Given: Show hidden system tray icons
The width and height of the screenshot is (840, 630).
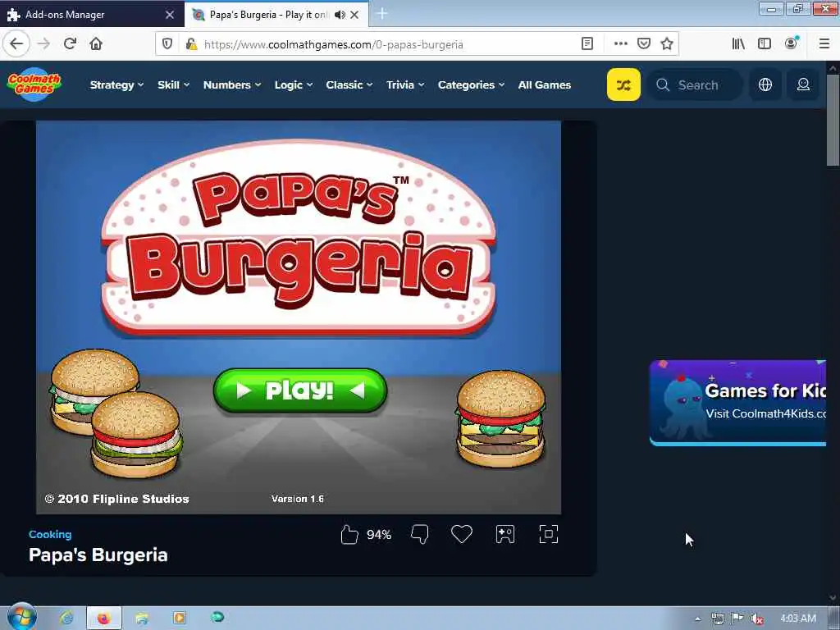Looking at the screenshot, I should click(697, 619).
